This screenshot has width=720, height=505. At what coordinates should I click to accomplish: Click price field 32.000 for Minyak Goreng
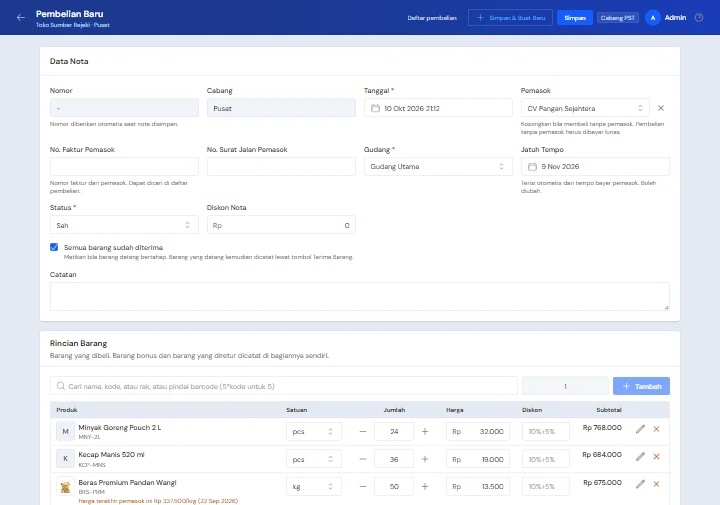click(478, 432)
